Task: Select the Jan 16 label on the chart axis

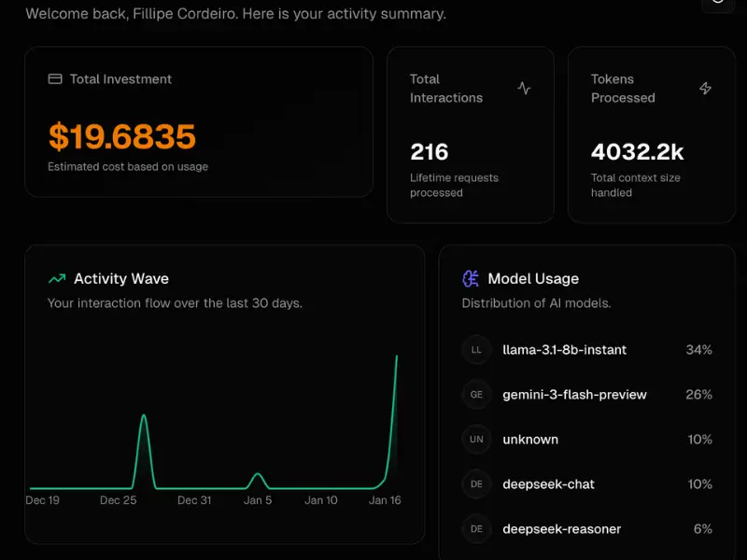Action: (384, 500)
